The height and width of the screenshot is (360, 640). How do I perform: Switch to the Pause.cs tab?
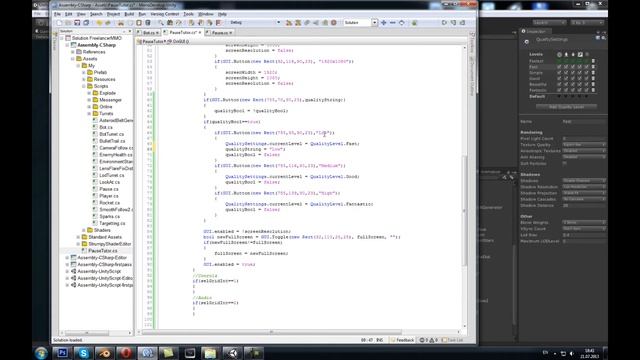point(220,33)
